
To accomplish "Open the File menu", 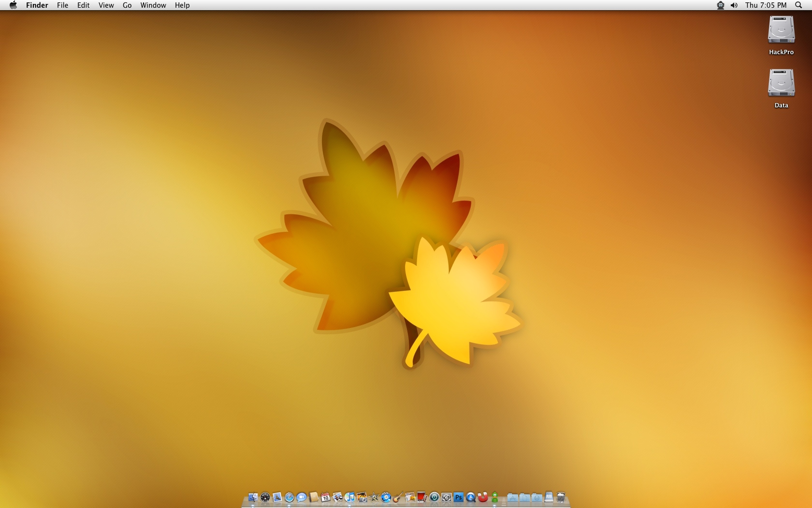I will [x=62, y=5].
